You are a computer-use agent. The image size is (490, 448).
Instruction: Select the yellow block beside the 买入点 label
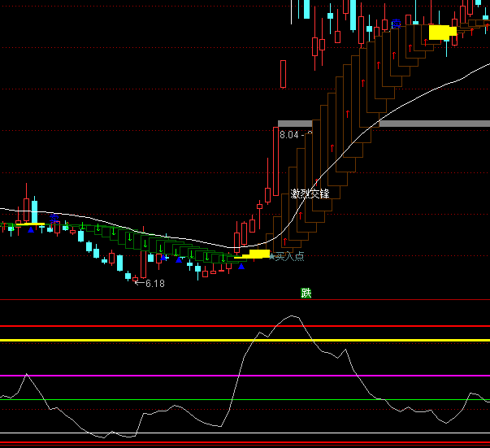(259, 254)
